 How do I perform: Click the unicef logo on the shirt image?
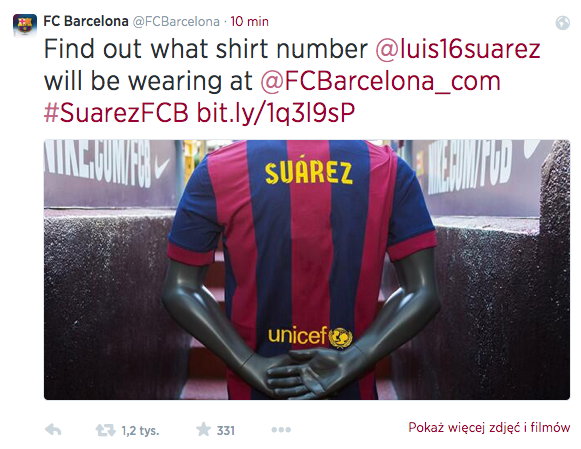[x=310, y=336]
